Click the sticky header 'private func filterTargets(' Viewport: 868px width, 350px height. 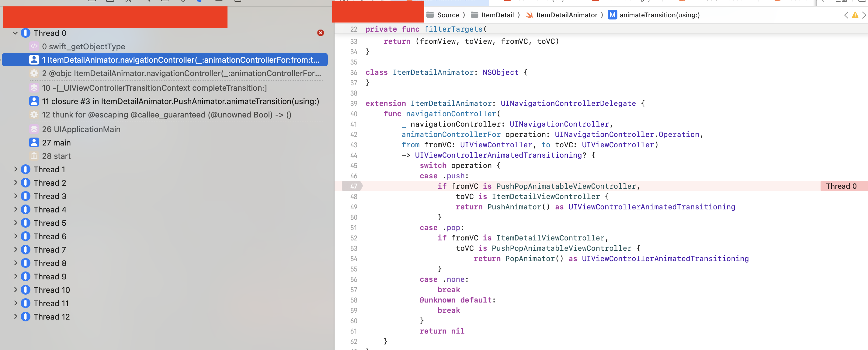point(426,29)
